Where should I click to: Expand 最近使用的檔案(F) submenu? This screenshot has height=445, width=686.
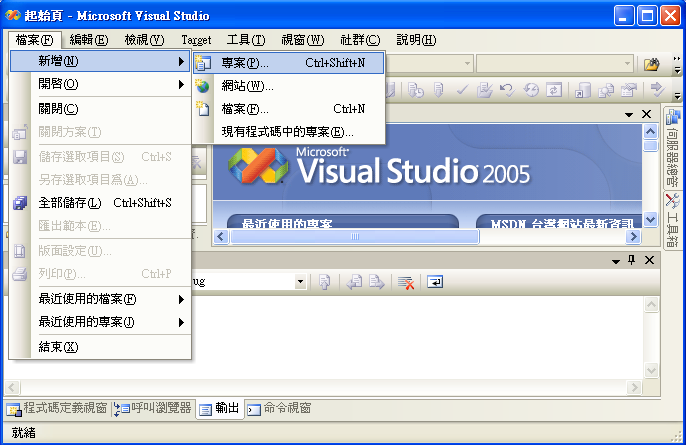(x=100, y=299)
